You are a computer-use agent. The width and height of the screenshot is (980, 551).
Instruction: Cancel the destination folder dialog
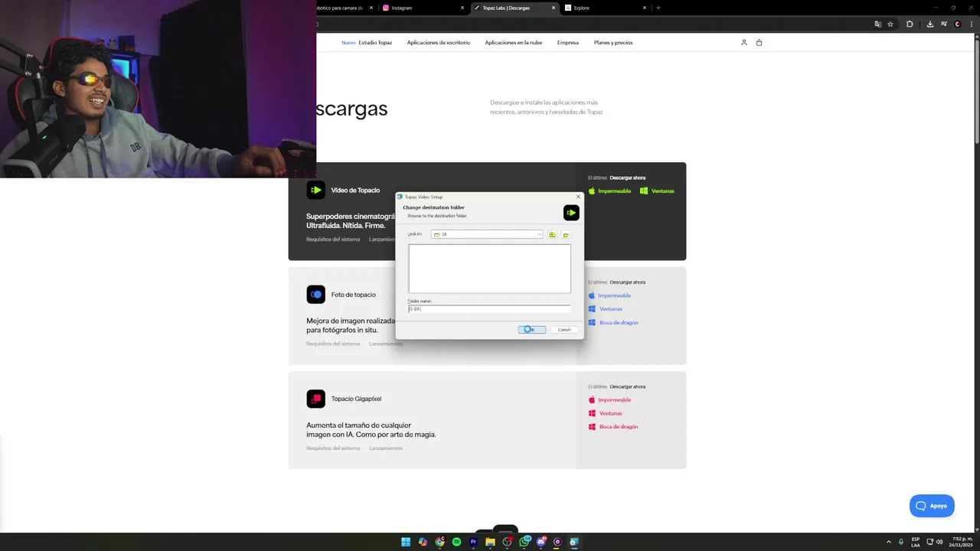[564, 330]
